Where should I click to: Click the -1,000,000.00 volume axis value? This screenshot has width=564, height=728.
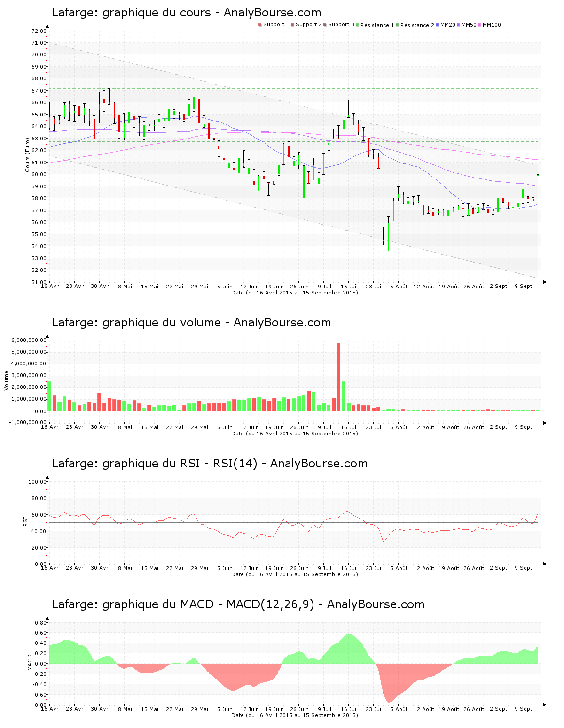point(28,422)
